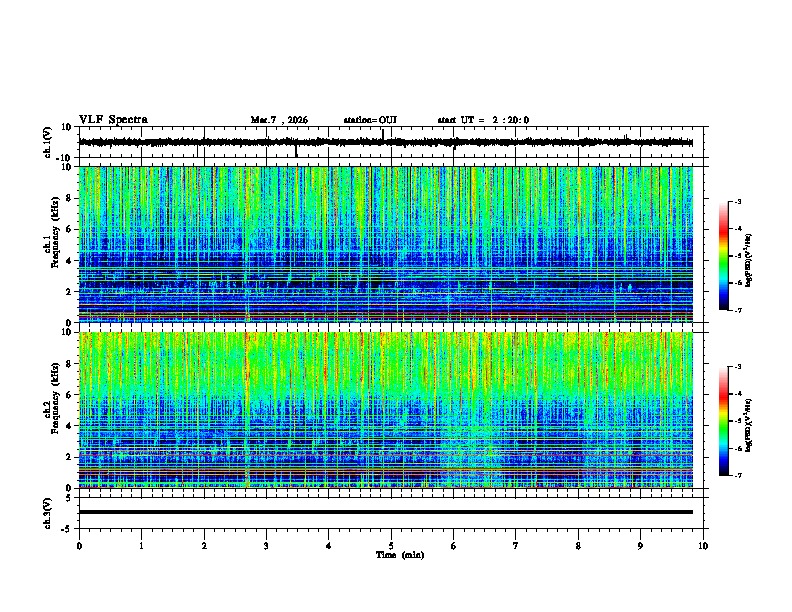Click the "-3" label on ch.2 color scale
This screenshot has width=792, height=612.
[x=737, y=367]
